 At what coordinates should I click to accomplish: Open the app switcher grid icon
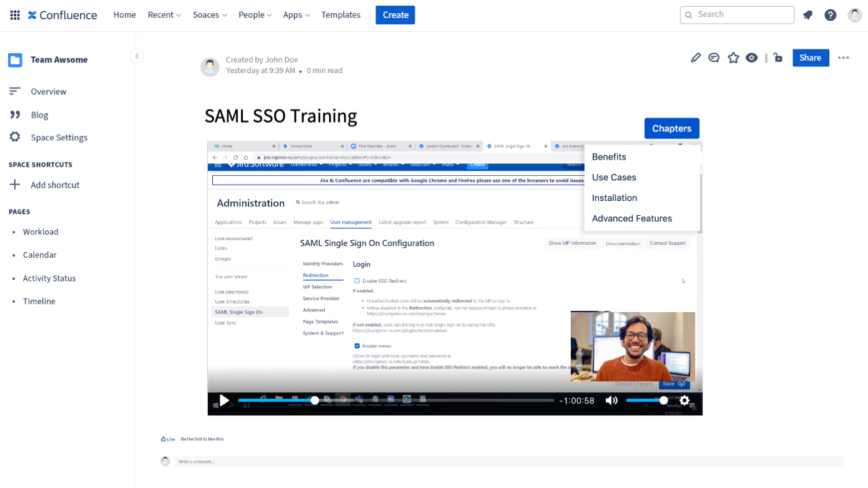[x=15, y=15]
